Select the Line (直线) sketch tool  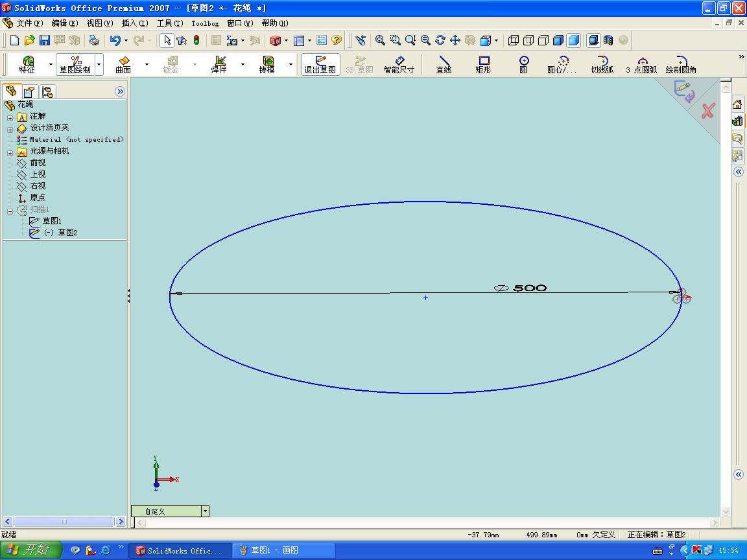[x=444, y=64]
